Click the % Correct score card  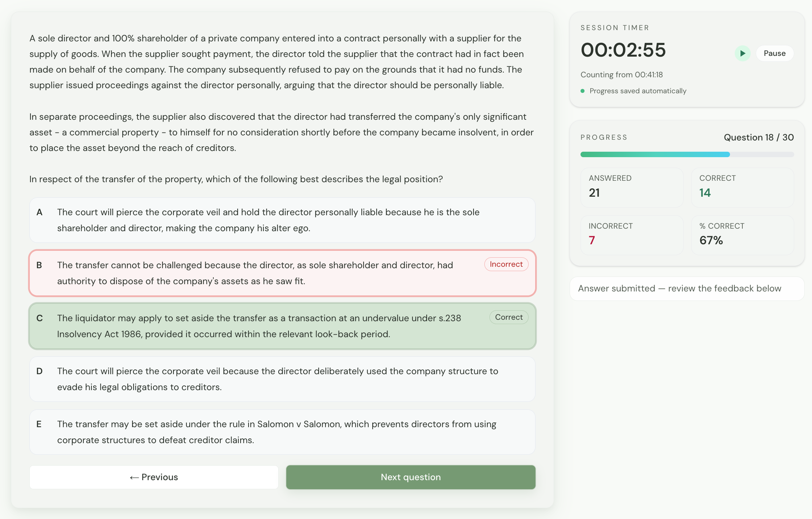coord(742,235)
